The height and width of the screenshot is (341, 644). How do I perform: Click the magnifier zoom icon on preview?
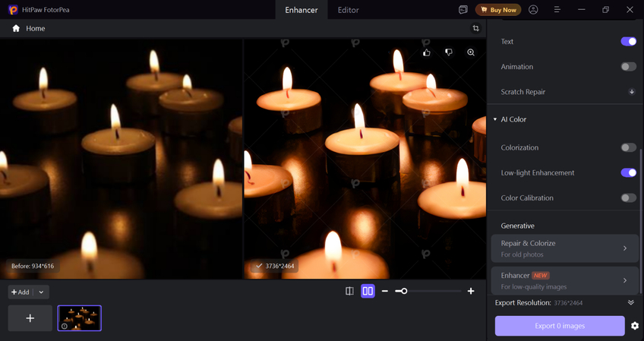tap(471, 52)
